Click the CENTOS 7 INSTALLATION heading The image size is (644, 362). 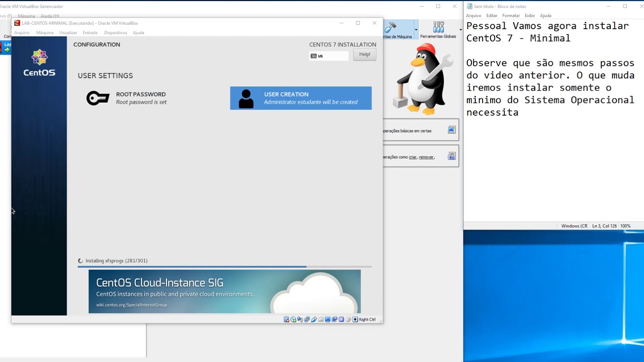(343, 45)
